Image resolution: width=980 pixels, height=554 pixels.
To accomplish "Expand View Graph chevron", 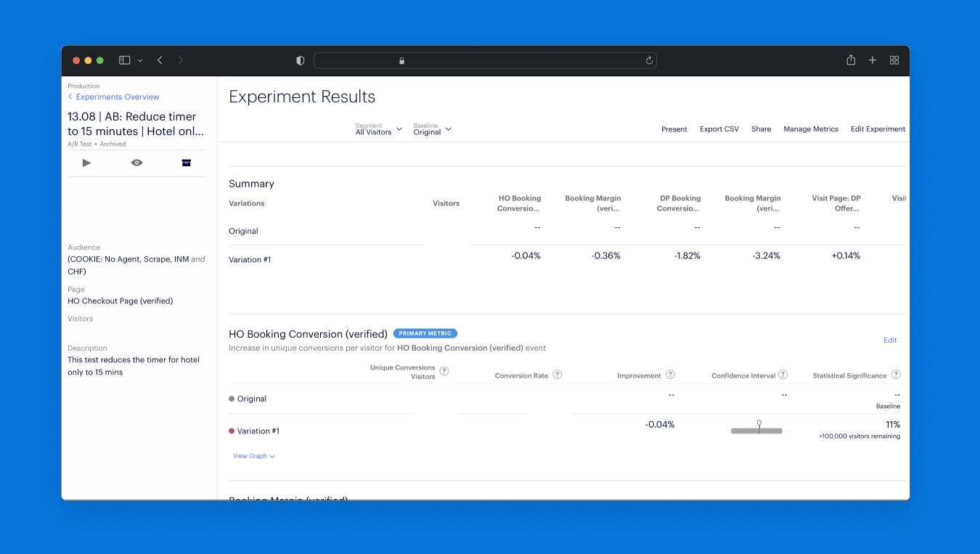I will [254, 456].
